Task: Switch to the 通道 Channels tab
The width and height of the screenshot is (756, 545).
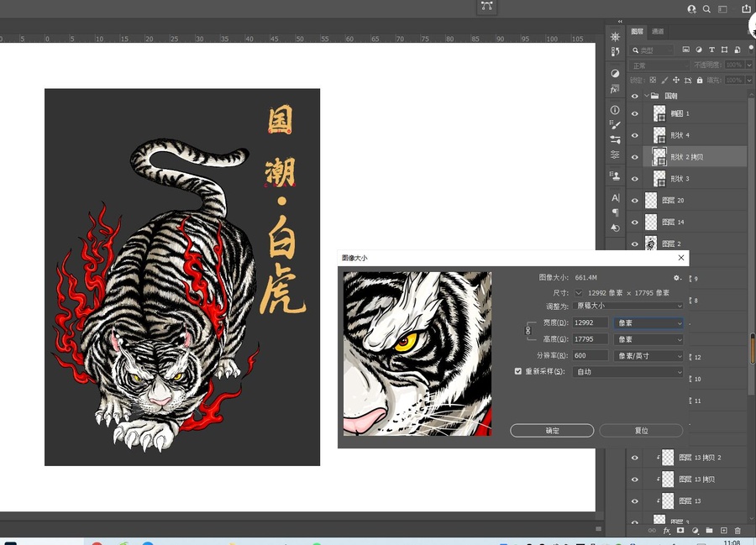Action: click(x=658, y=31)
